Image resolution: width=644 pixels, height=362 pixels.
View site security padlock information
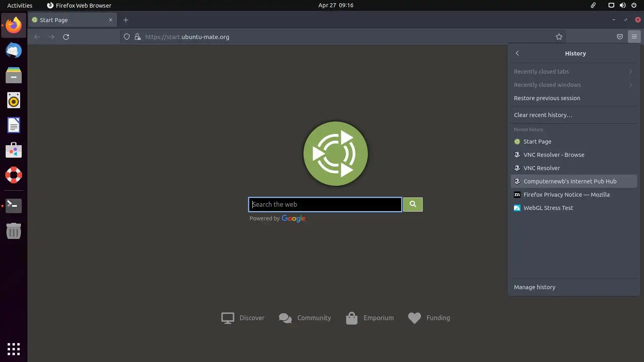tap(138, 37)
